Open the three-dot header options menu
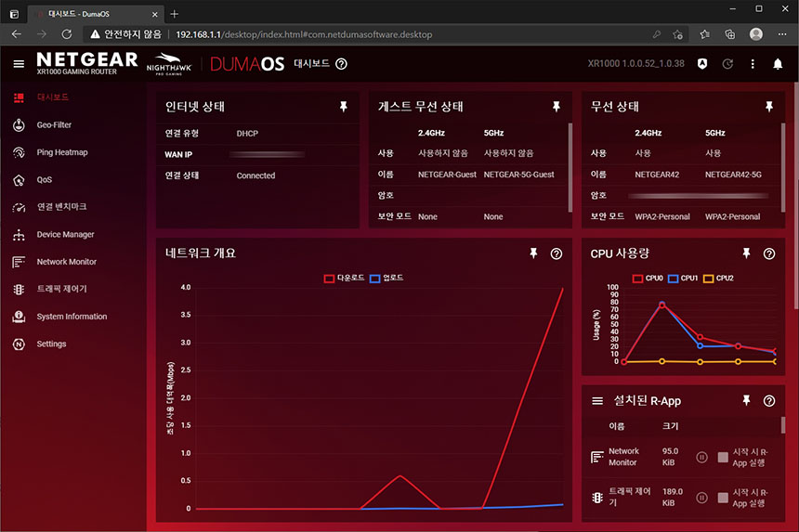 click(x=753, y=64)
